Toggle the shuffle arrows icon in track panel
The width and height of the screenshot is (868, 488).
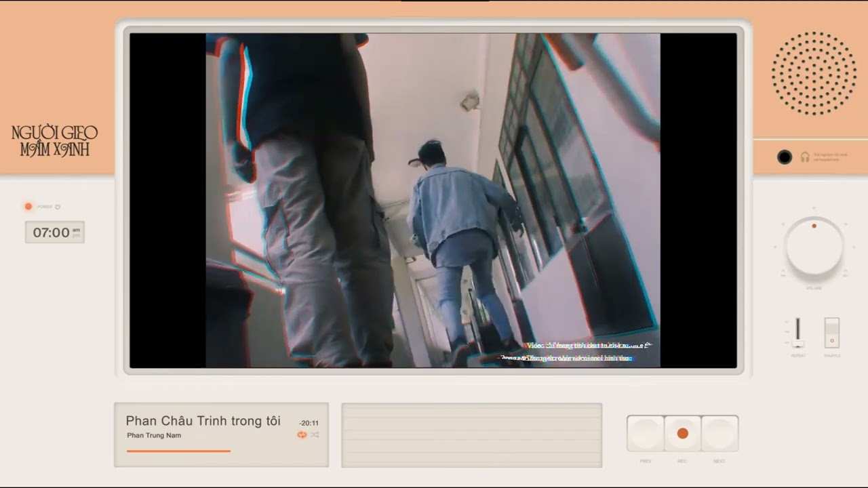[x=315, y=434]
